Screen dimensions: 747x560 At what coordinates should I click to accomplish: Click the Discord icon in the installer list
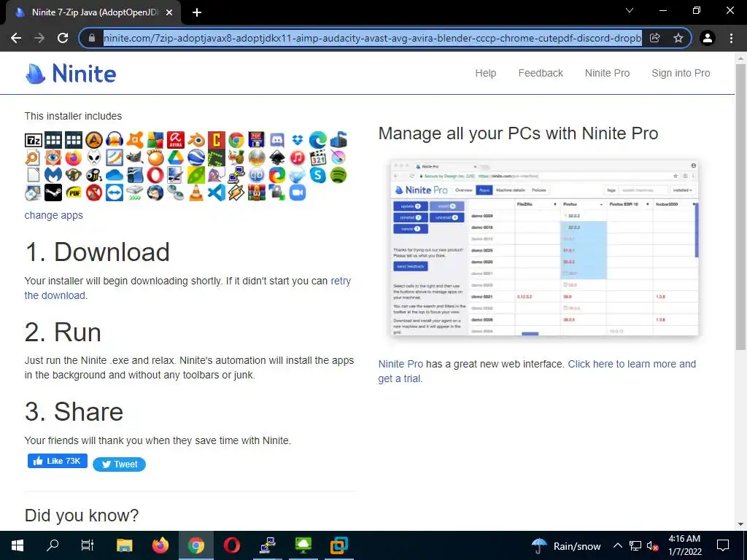tap(277, 140)
